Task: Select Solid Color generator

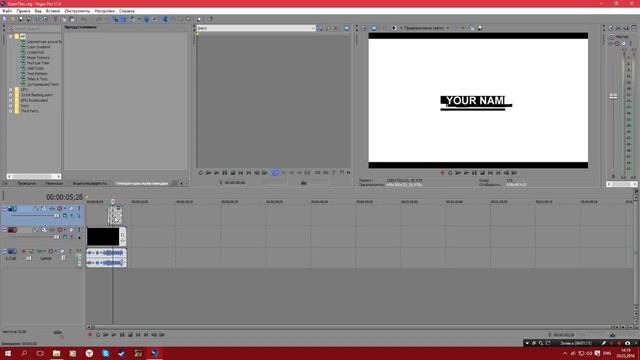Action: pyautogui.click(x=35, y=68)
